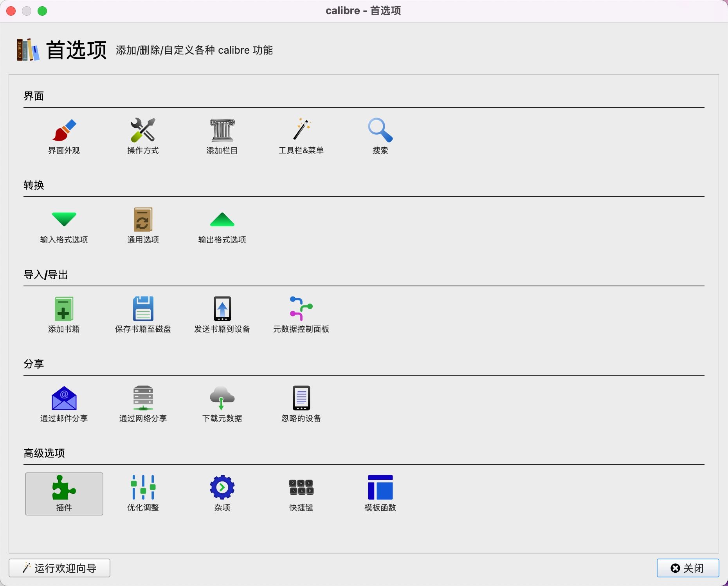Image resolution: width=728 pixels, height=586 pixels.
Task: Open 通过网络分享 server icon
Action: click(143, 404)
